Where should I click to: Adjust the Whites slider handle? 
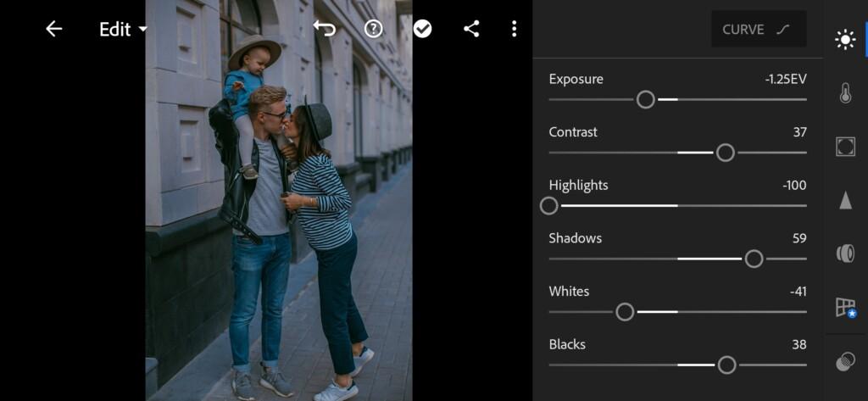point(625,312)
